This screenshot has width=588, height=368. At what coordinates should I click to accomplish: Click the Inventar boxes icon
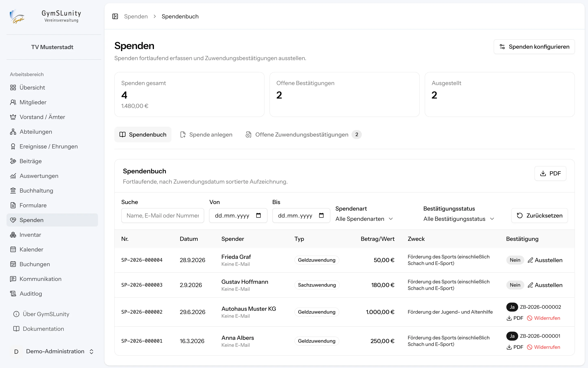coord(13,235)
